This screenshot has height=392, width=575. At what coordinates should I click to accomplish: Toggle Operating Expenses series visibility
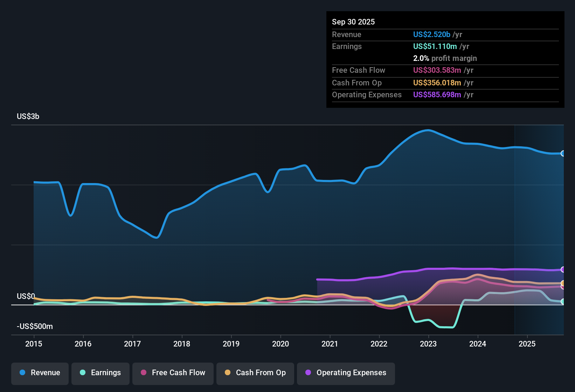coord(346,373)
